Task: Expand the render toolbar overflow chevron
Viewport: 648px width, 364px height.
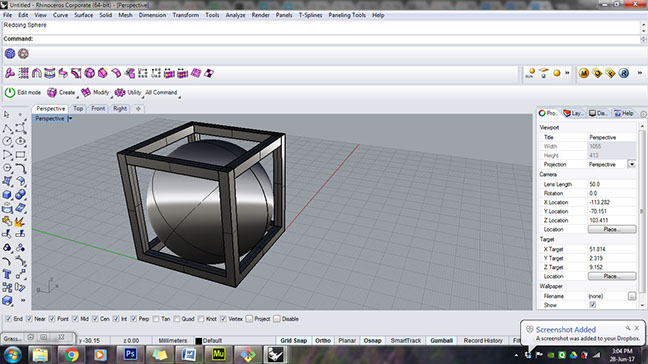Action: [567, 73]
